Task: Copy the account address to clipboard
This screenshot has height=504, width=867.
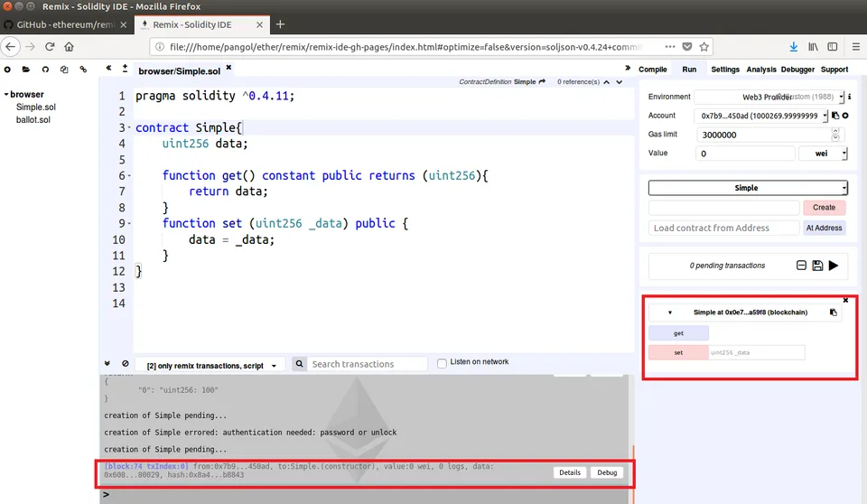Action: pyautogui.click(x=835, y=116)
